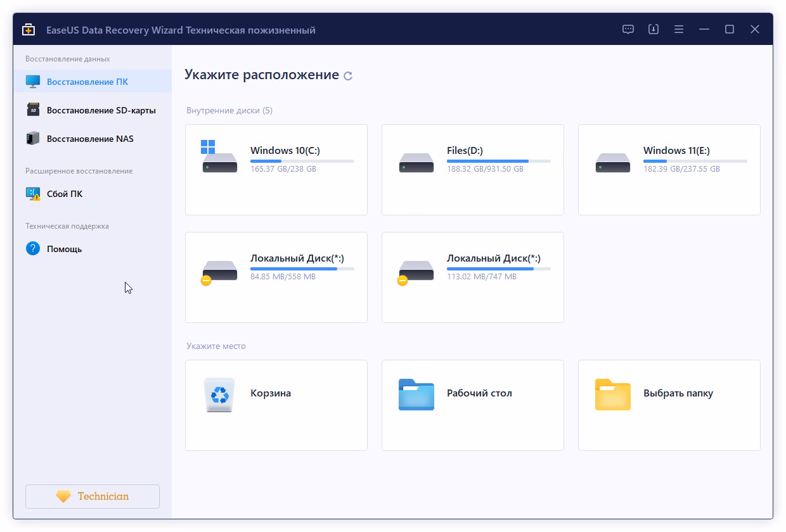This screenshot has width=786, height=532.
Task: Select the 747 MB Локальный Диск partition
Action: click(x=473, y=277)
